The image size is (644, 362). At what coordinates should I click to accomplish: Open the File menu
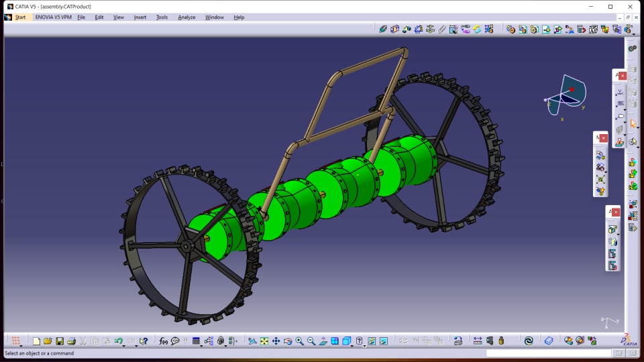coord(81,17)
